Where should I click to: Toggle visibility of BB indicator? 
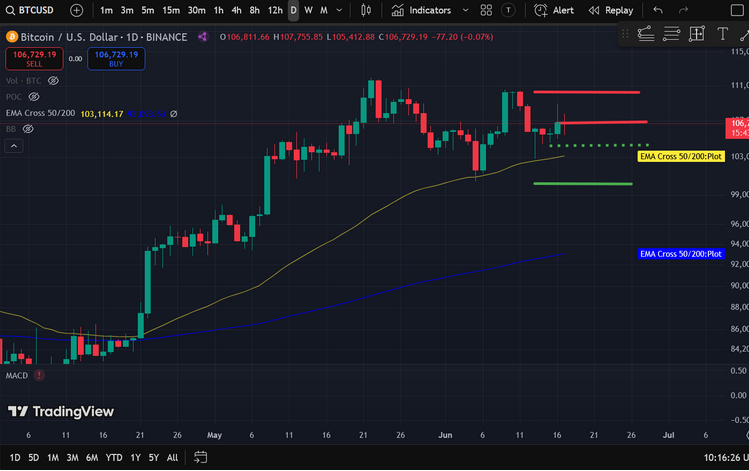(28, 129)
